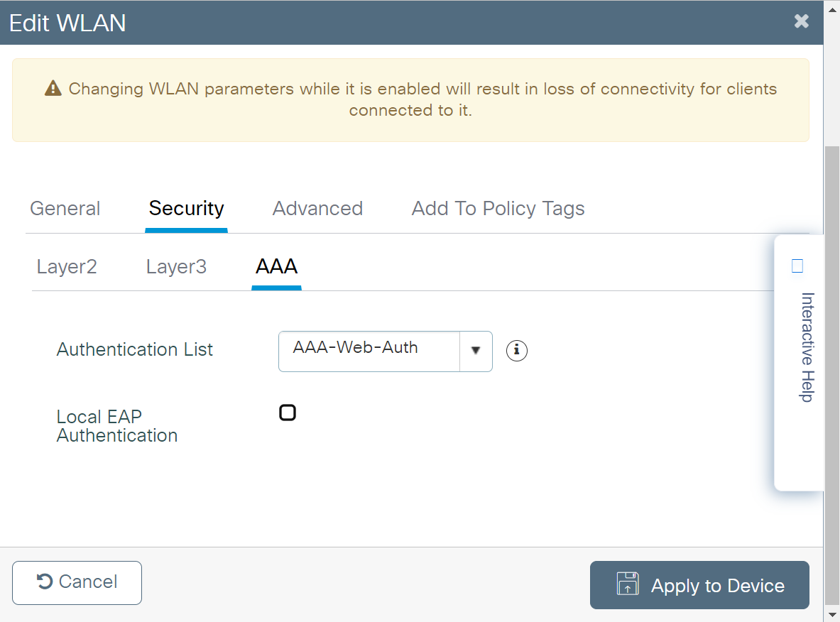Screen dimensions: 840x622
Task: Expand the Authentication List dropdown arrow
Action: click(476, 351)
